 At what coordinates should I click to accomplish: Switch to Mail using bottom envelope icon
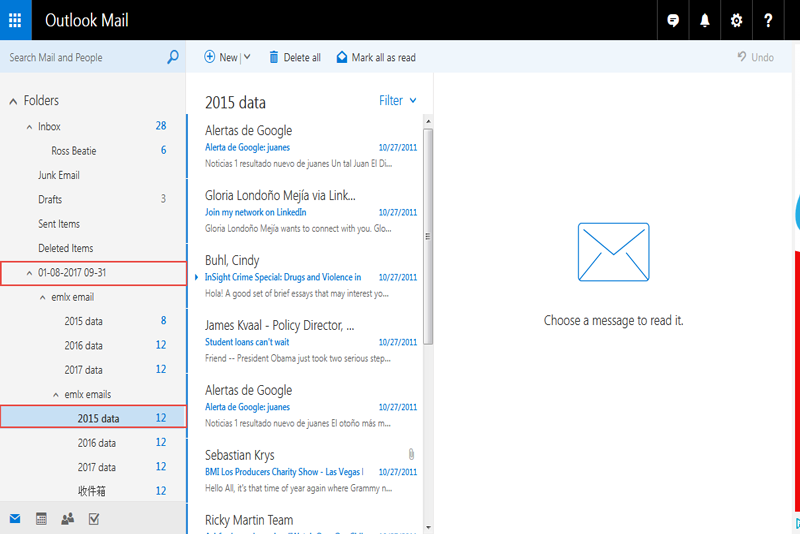(15, 519)
